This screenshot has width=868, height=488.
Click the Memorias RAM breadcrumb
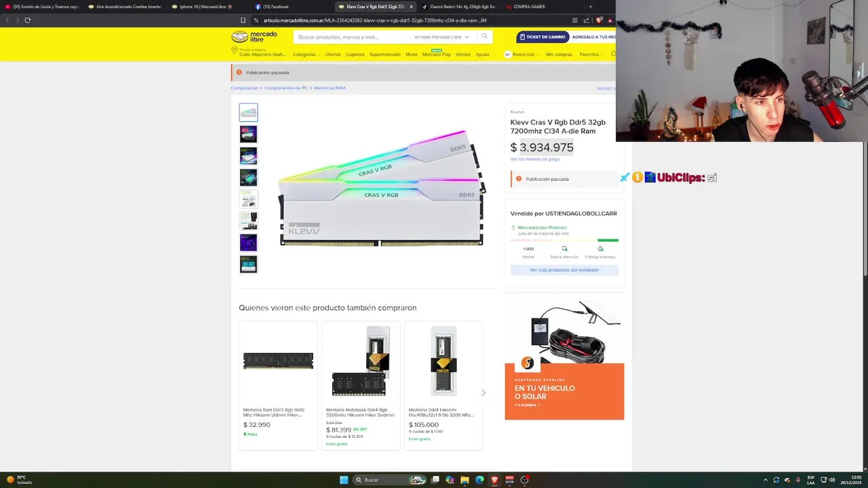(330, 88)
